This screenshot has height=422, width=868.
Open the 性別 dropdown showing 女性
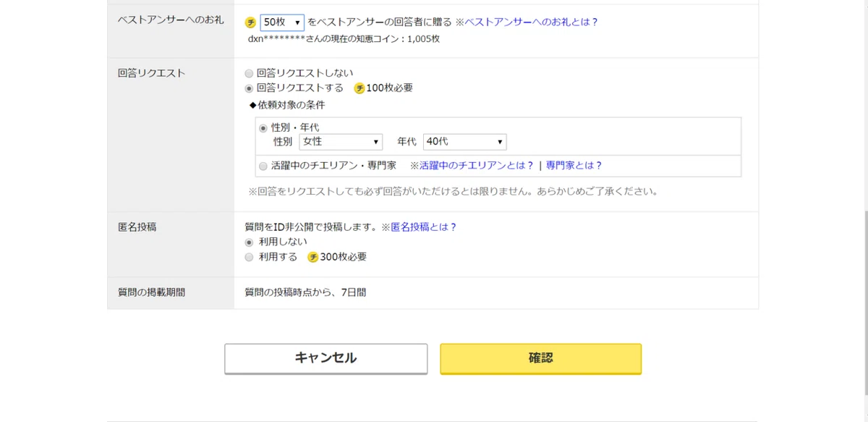coord(341,142)
